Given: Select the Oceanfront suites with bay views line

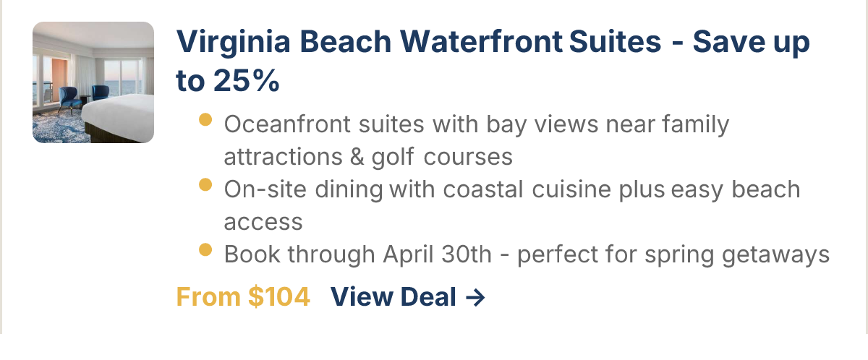Looking at the screenshot, I should (x=476, y=124).
